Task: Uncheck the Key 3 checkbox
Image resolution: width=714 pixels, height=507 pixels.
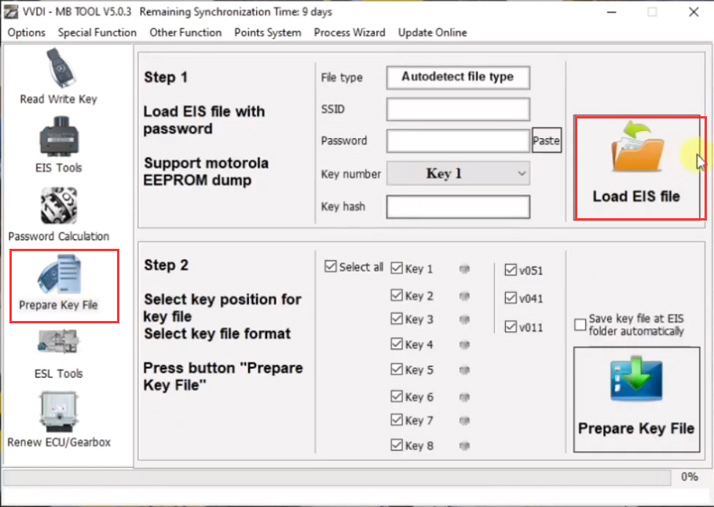Action: pos(397,319)
